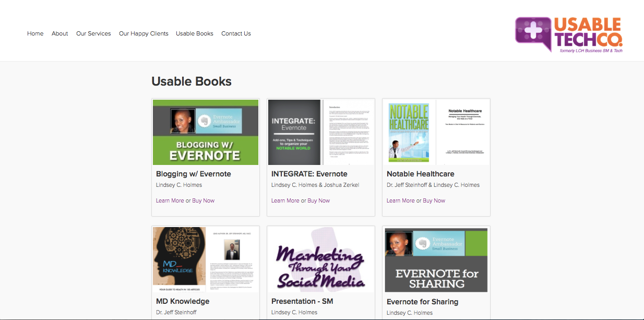This screenshot has height=320, width=644.
Task: Open Our Services in navigation
Action: coord(93,33)
